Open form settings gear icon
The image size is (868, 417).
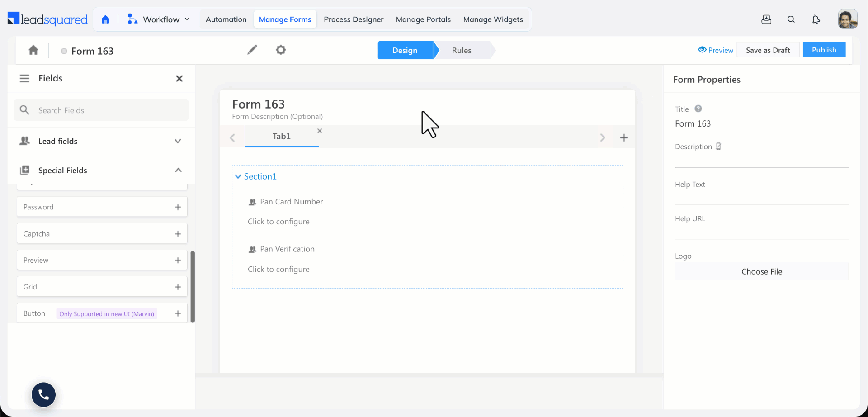(x=281, y=50)
